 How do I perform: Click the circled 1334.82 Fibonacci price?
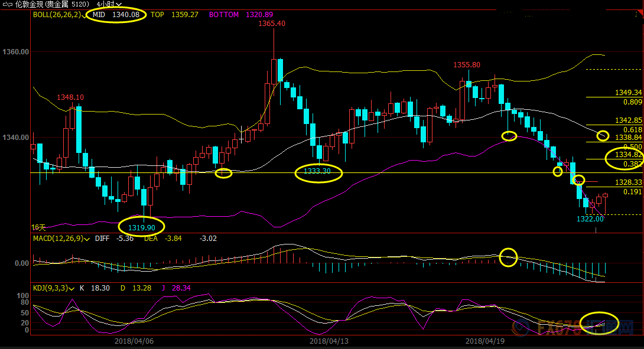628,155
